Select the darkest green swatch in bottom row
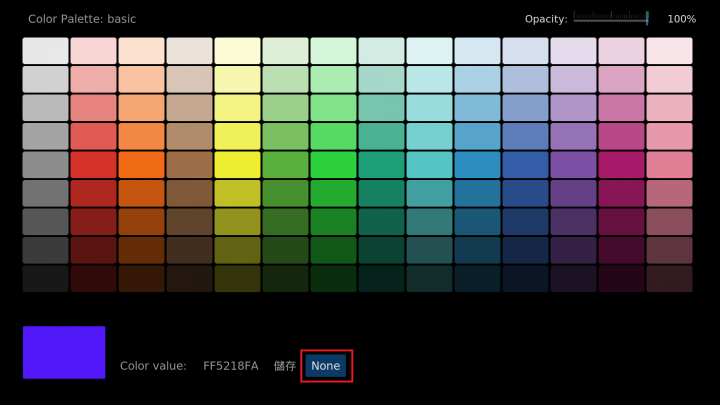The width and height of the screenshot is (720, 405). coord(333,278)
